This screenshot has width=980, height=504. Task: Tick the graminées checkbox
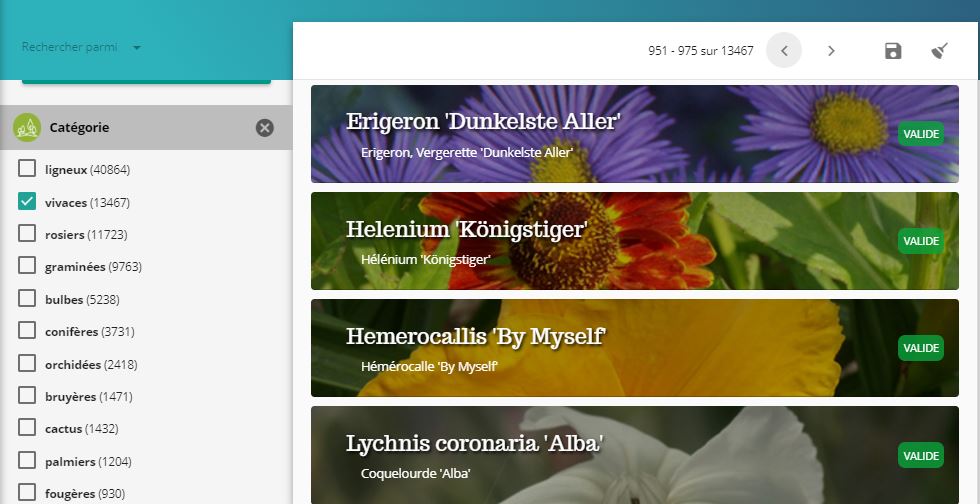27,266
